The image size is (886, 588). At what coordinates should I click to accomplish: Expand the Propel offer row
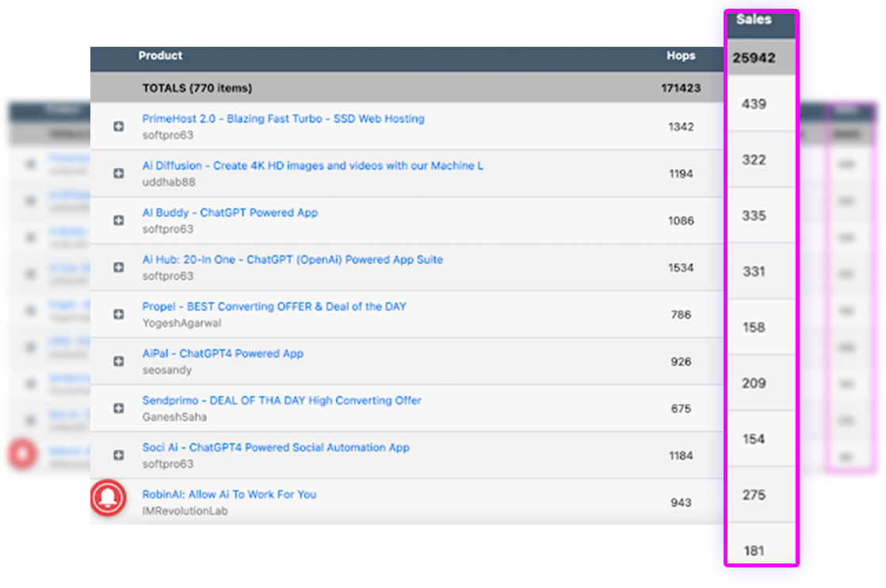tap(118, 315)
